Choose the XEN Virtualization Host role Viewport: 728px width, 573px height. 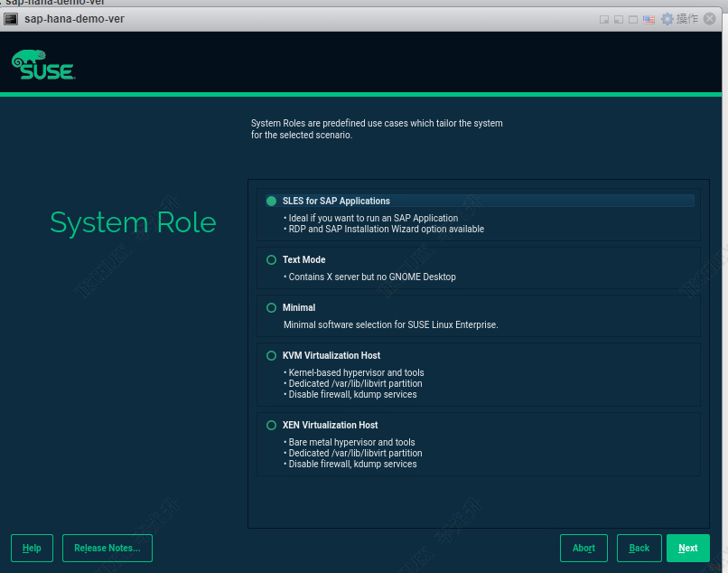(x=272, y=425)
